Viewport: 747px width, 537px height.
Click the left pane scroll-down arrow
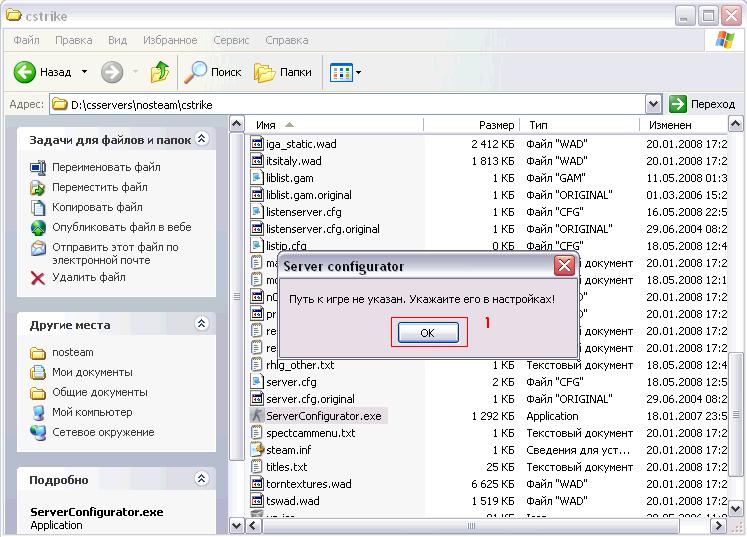(x=237, y=526)
